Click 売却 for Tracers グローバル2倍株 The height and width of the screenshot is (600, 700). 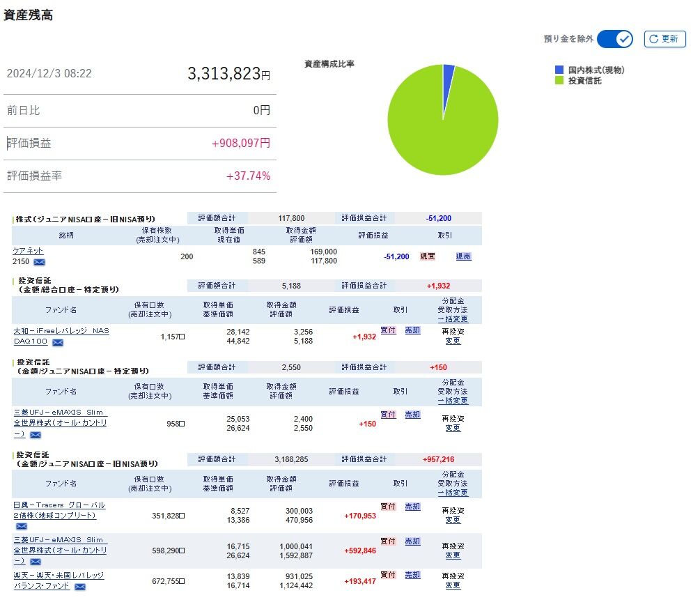[412, 507]
